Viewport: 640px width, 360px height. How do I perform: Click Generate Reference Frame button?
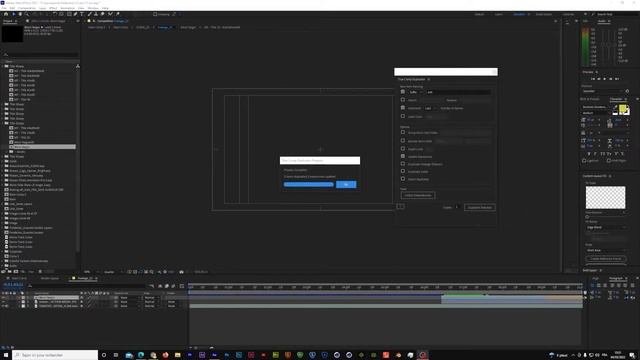click(x=606, y=259)
